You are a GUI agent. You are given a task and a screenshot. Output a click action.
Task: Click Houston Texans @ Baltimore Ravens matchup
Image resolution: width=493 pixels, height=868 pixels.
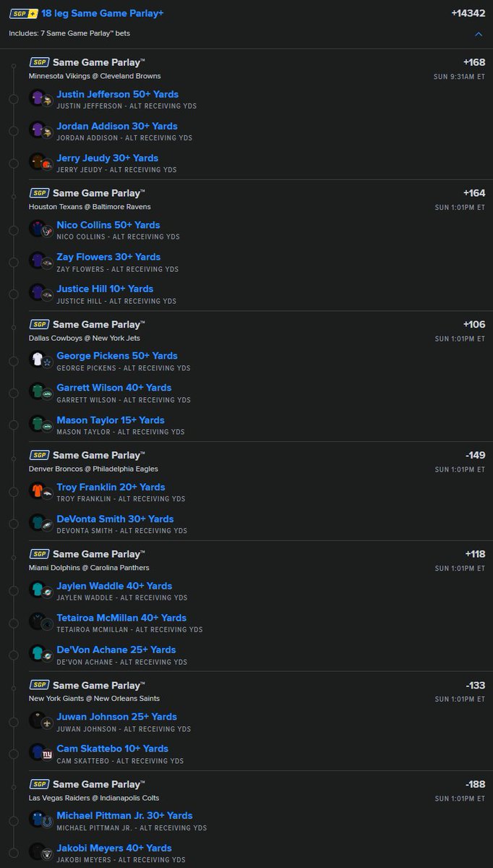click(90, 207)
